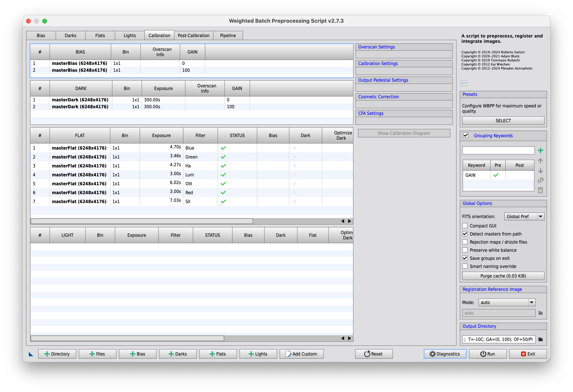
Task: Move keyword down with the arrow icon
Action: [541, 171]
